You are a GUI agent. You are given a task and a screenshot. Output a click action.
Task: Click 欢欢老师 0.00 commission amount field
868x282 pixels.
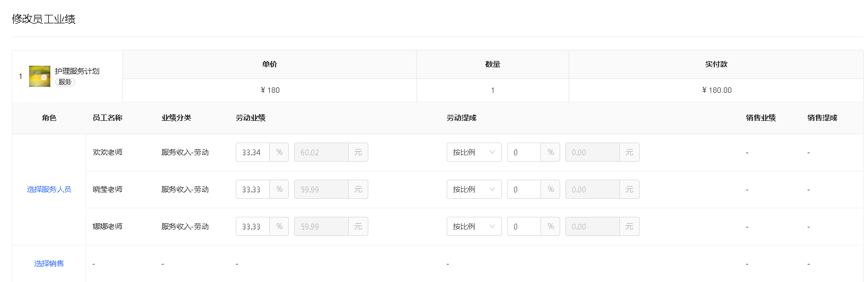click(592, 152)
